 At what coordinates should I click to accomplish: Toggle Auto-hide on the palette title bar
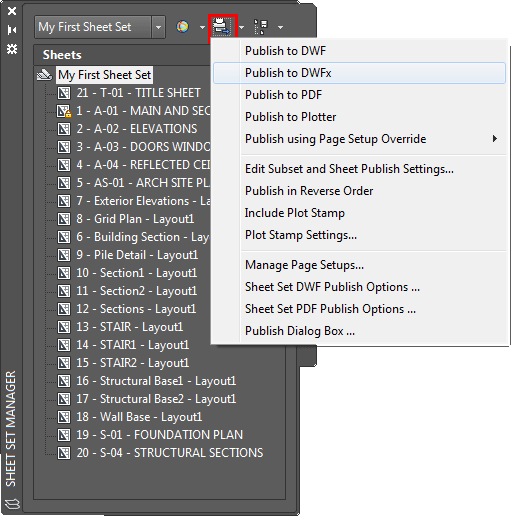(x=12, y=30)
